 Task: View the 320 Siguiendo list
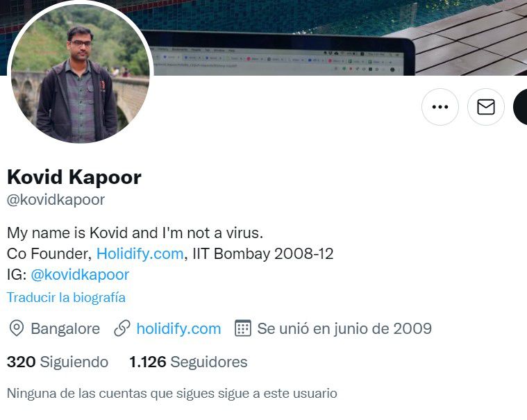(58, 362)
